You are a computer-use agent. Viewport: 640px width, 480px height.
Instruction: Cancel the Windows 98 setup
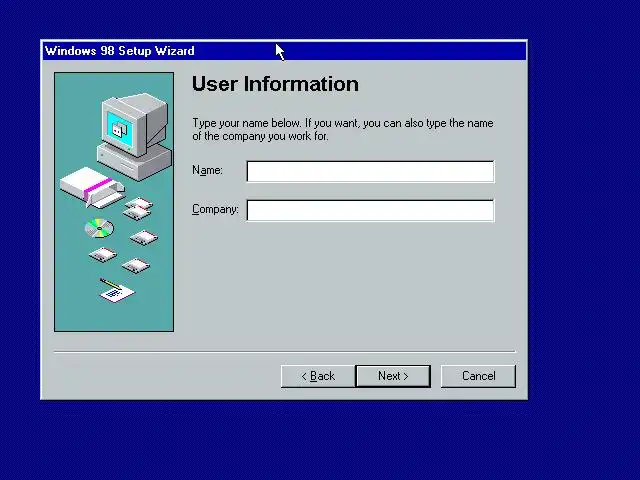click(x=478, y=376)
